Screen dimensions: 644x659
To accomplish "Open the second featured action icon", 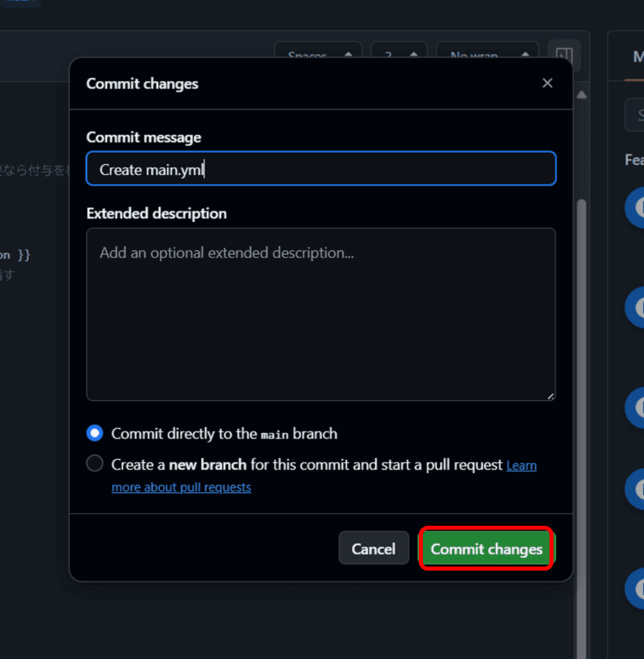I will point(637,307).
